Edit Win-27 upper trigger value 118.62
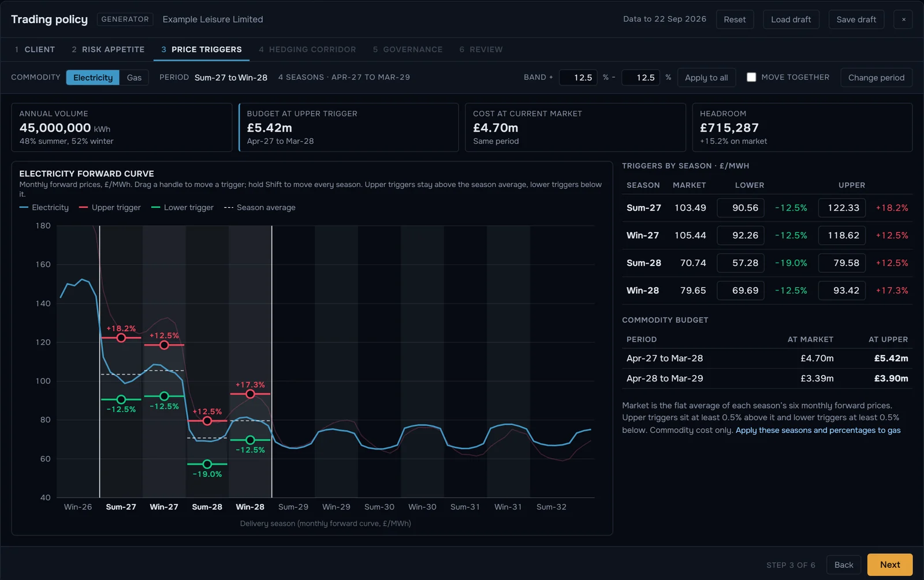 [x=841, y=235]
